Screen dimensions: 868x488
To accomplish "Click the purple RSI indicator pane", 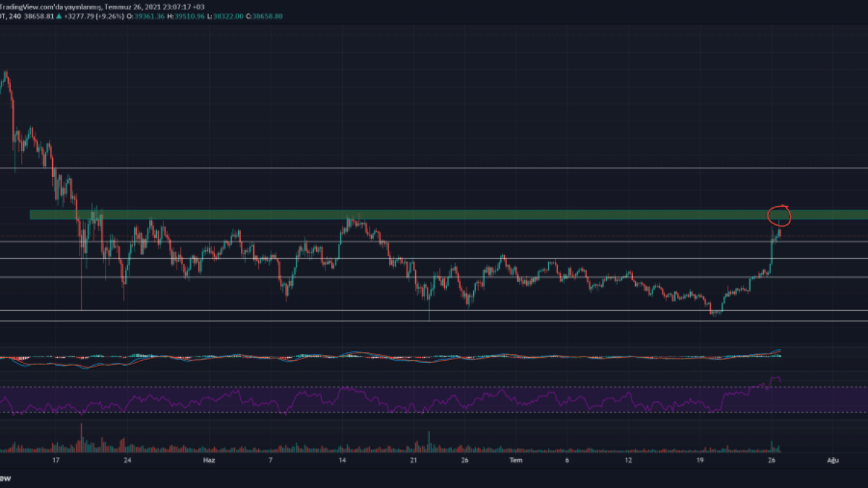I will click(x=434, y=400).
